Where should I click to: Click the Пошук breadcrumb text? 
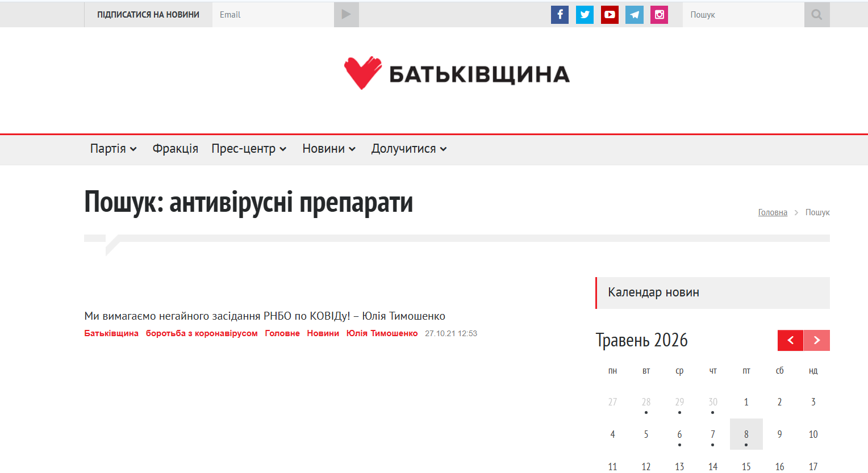pos(817,212)
